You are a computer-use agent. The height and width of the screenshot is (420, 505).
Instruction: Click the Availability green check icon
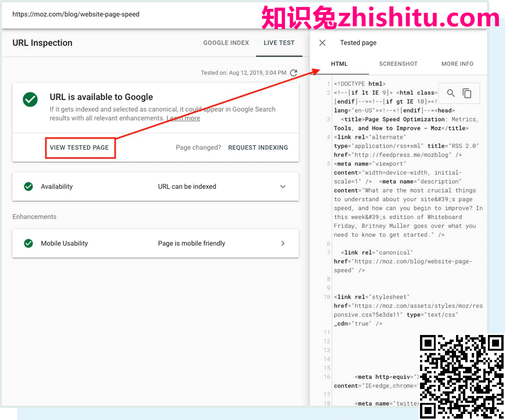(28, 187)
